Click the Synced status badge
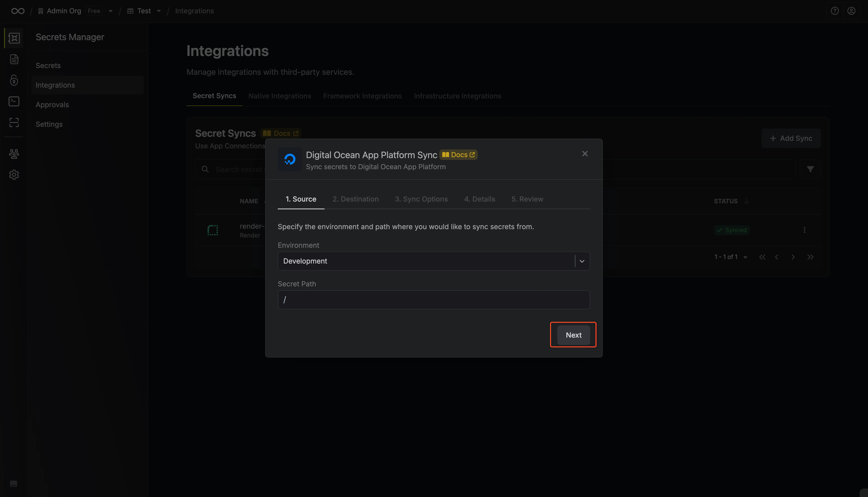Screen dimensions: 868x497 [732, 230]
